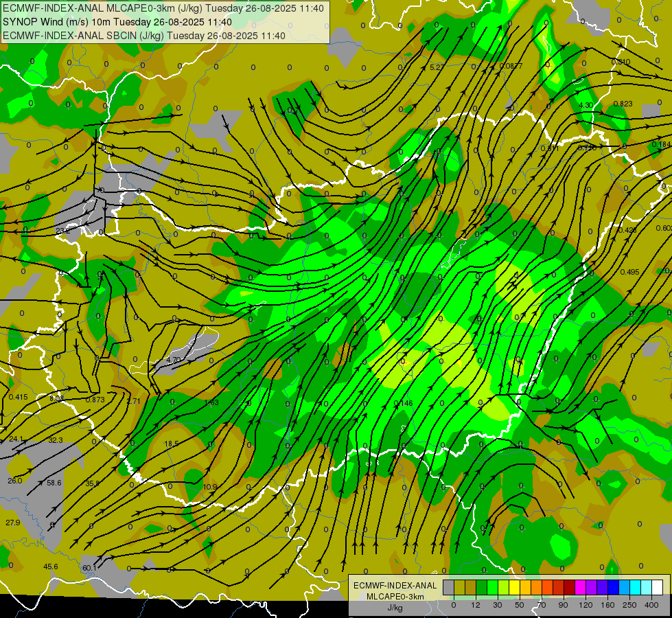Select the red-orange swatch after the 70 tick
This screenshot has width=672, height=618.
point(547,587)
